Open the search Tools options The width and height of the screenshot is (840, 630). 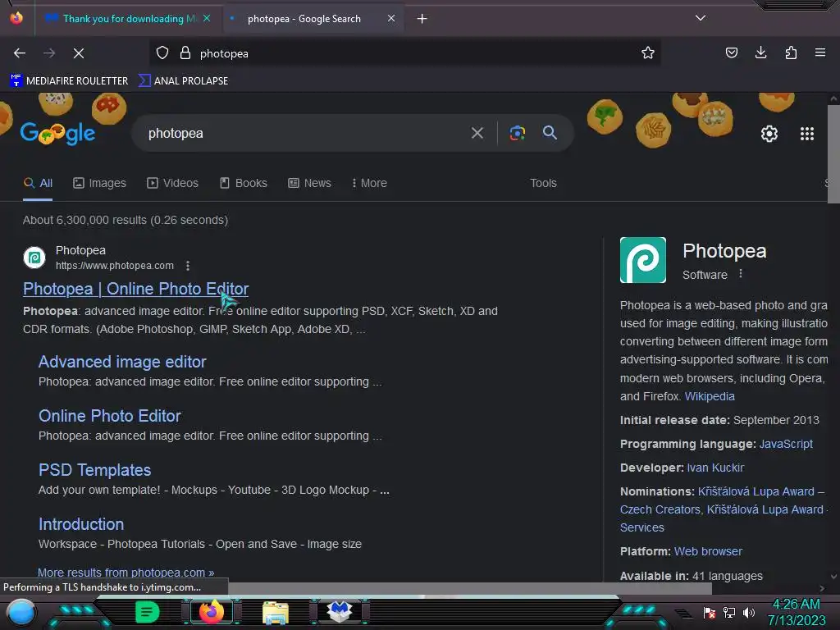[x=543, y=183]
